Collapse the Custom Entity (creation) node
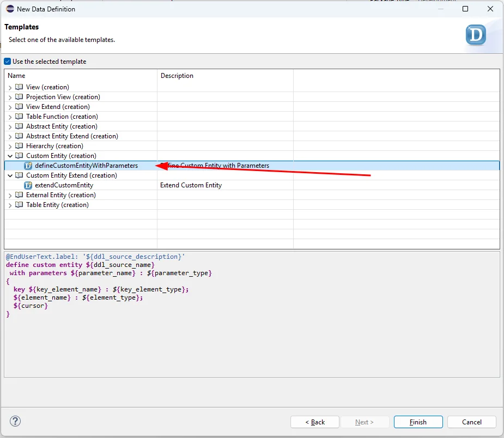Viewport: 504px width, 438px height. [10, 156]
